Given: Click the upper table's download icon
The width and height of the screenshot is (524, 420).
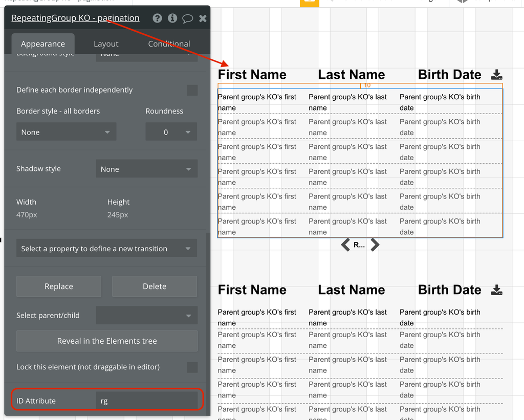Looking at the screenshot, I should coord(496,75).
